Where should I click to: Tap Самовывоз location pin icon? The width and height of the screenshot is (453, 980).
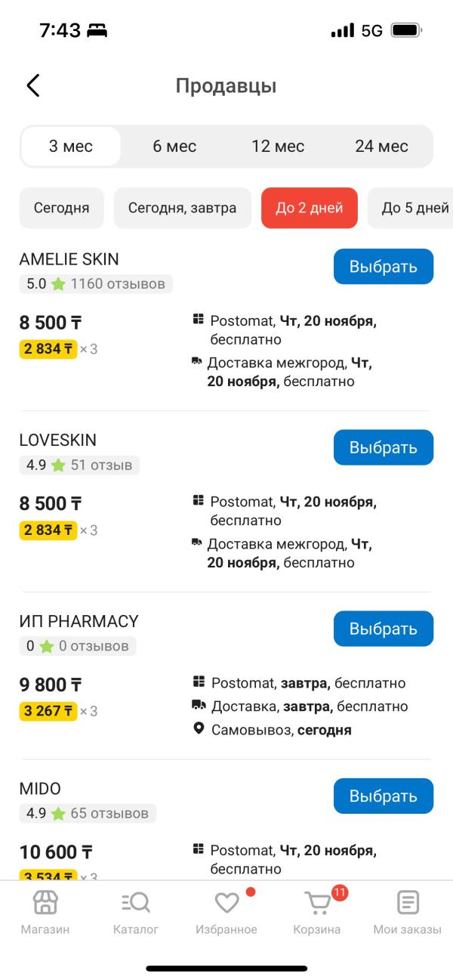199,729
